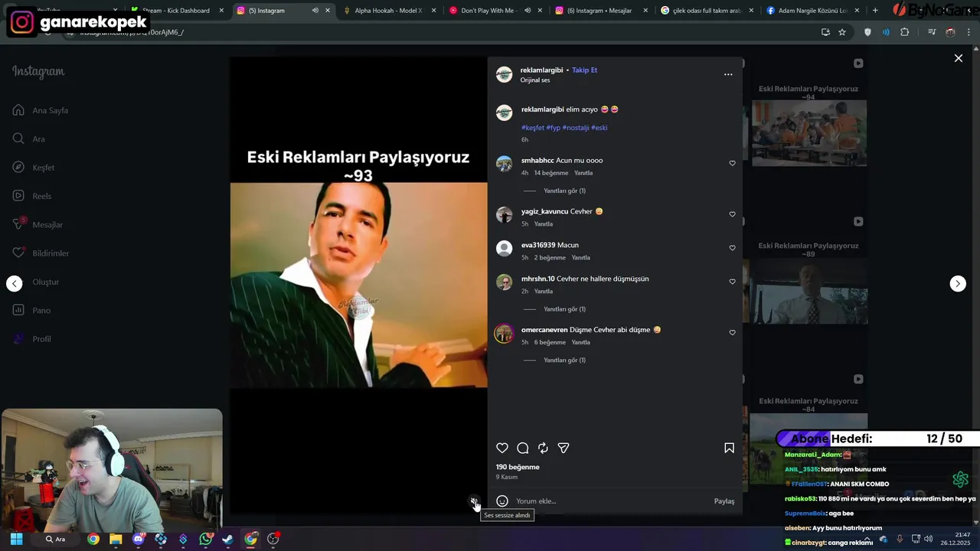Like mhrshn.10's comment heart
980x551 pixels.
click(732, 282)
